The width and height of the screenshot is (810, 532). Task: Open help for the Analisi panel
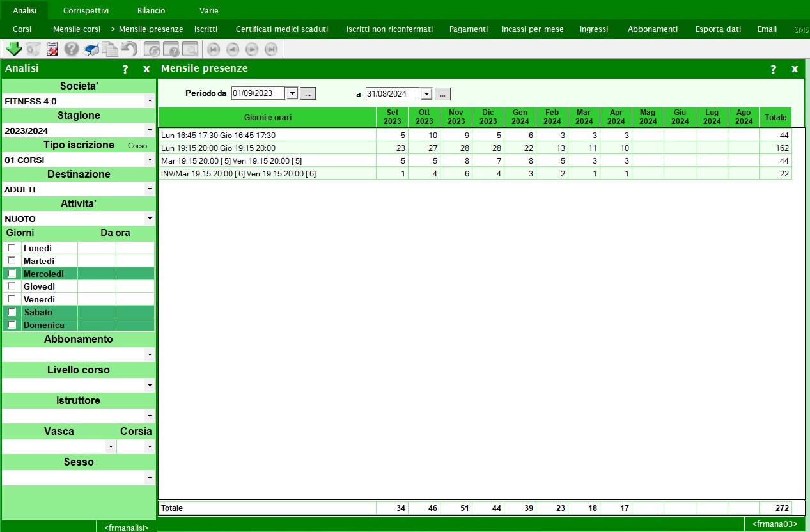coord(125,69)
